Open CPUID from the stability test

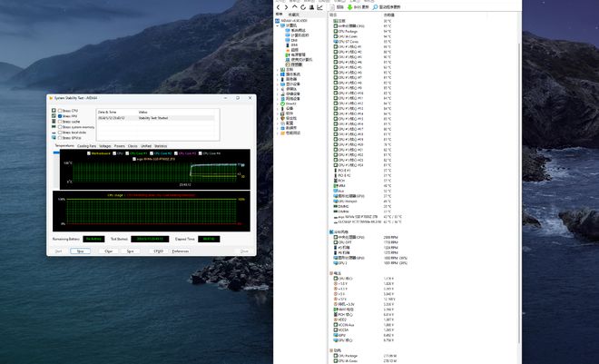point(159,251)
